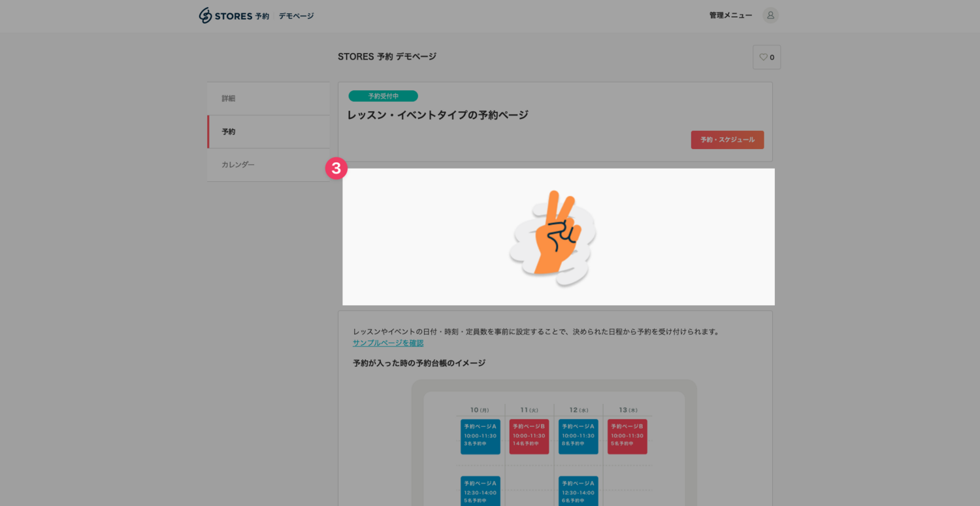Click the 10 (月) day header
Image resolution: width=980 pixels, height=506 pixels.
[480, 410]
